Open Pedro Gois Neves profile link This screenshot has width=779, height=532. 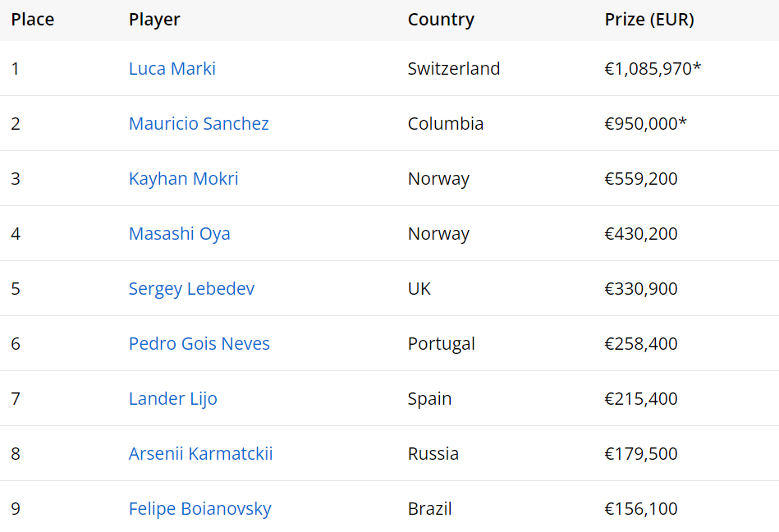tap(199, 344)
